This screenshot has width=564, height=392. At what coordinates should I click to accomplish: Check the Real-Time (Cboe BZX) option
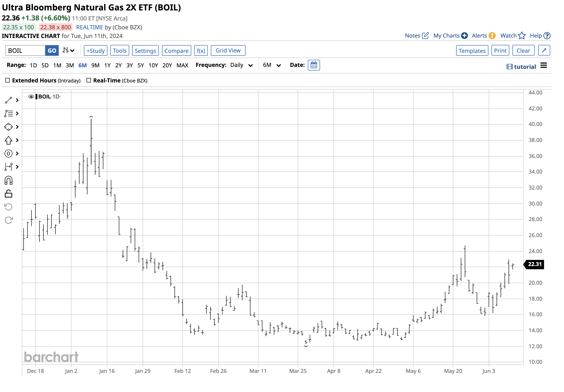click(x=89, y=80)
